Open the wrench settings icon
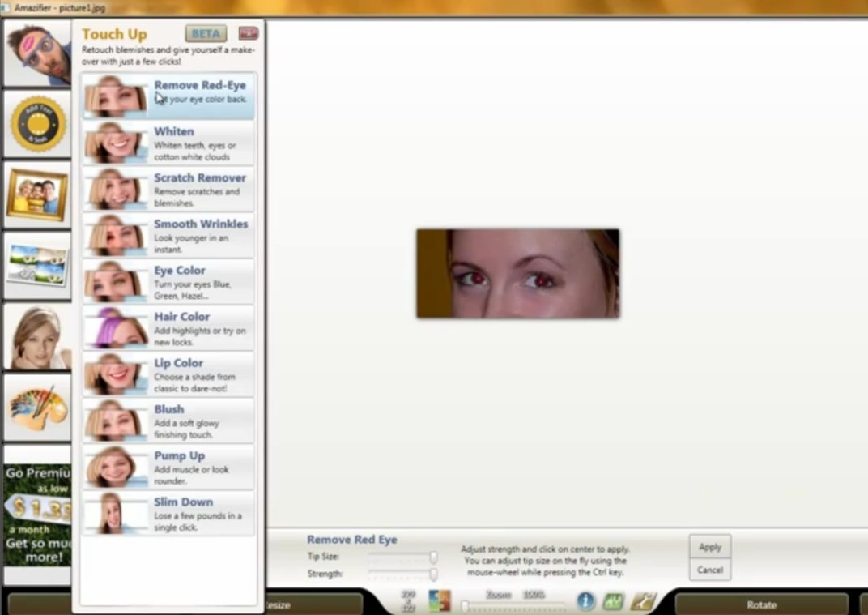Viewport: 868px width, 615px height. coord(642,601)
